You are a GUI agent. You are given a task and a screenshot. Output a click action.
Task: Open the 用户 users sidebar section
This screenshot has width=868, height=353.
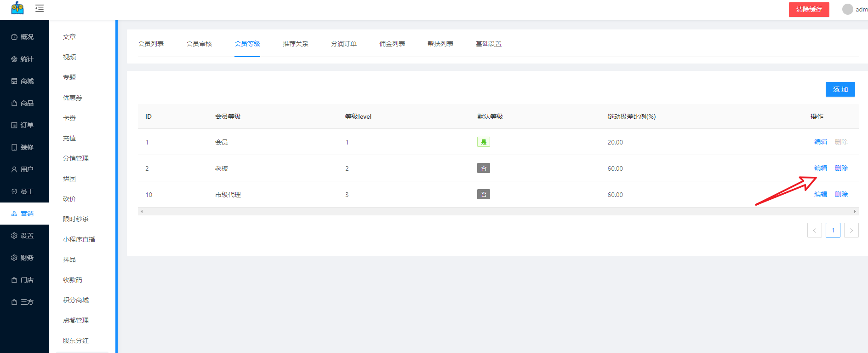[23, 169]
